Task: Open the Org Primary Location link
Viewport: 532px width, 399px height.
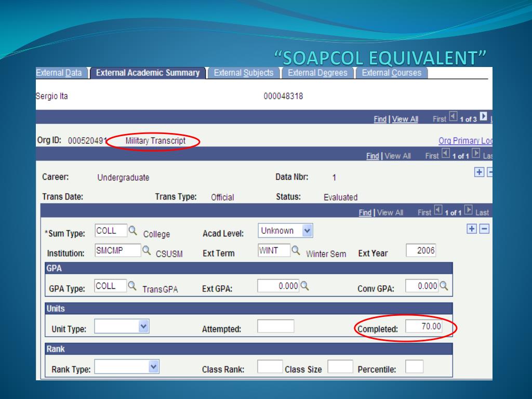Action: tap(465, 140)
